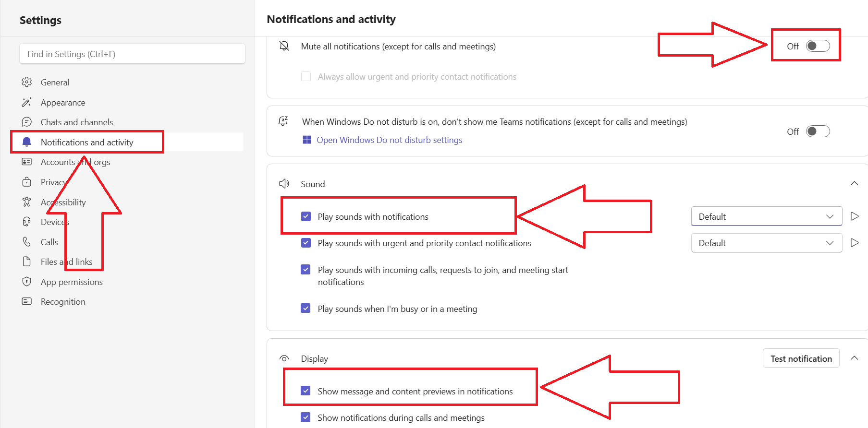Image resolution: width=868 pixels, height=428 pixels.
Task: Open Privacy settings
Action: [54, 182]
